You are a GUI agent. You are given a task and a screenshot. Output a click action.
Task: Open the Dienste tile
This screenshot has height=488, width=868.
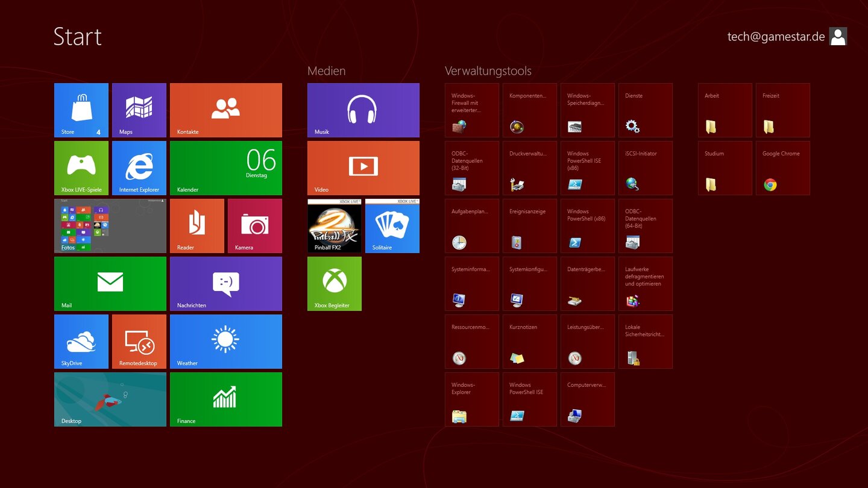[646, 110]
